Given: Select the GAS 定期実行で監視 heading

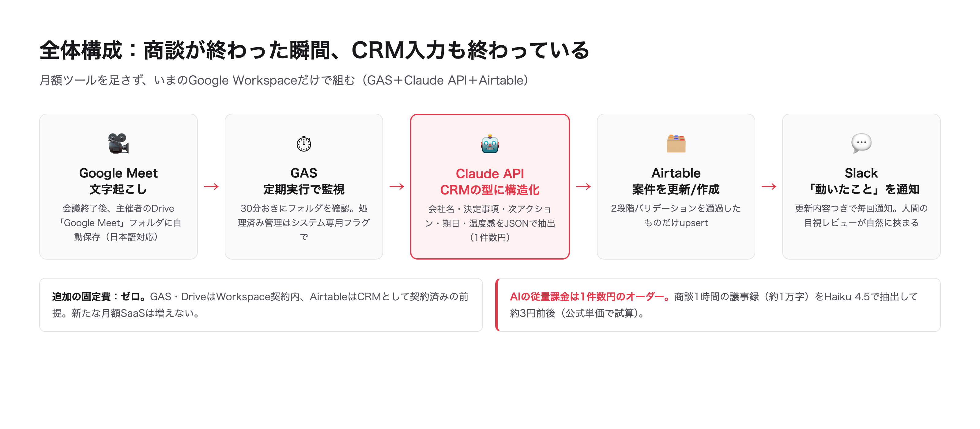Looking at the screenshot, I should [303, 181].
